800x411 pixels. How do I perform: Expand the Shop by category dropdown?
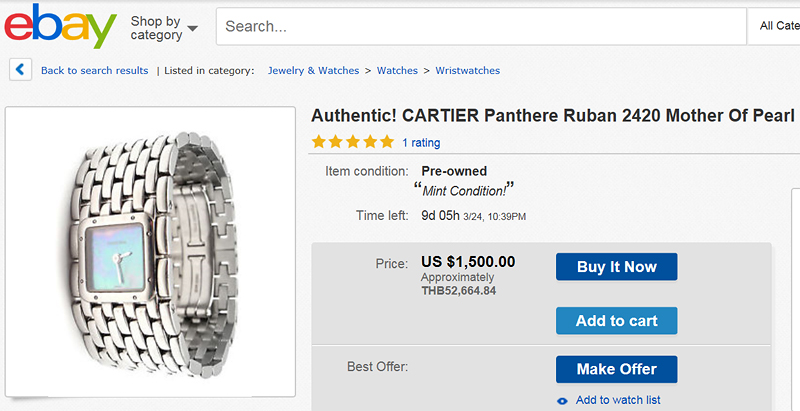click(163, 28)
